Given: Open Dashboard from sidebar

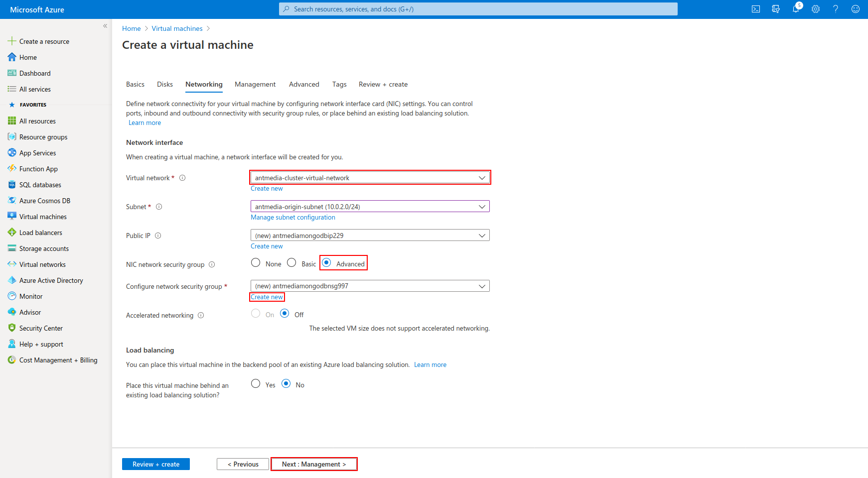Looking at the screenshot, I should pos(35,73).
